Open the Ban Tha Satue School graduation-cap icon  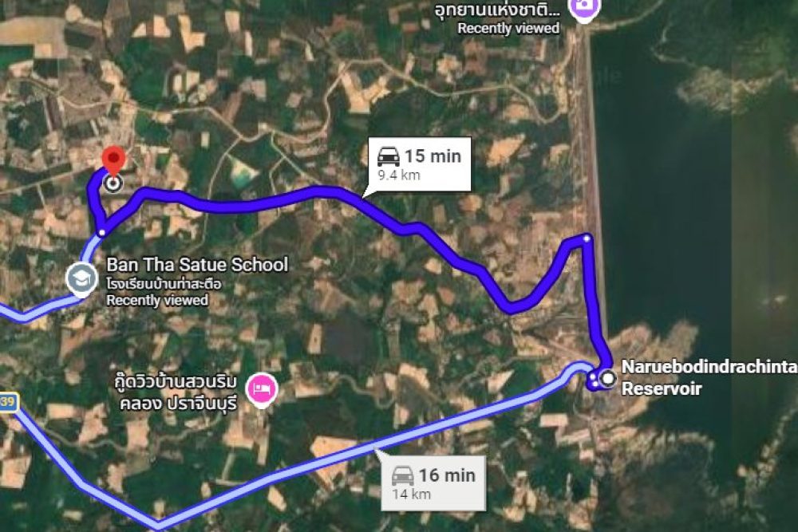(81, 278)
